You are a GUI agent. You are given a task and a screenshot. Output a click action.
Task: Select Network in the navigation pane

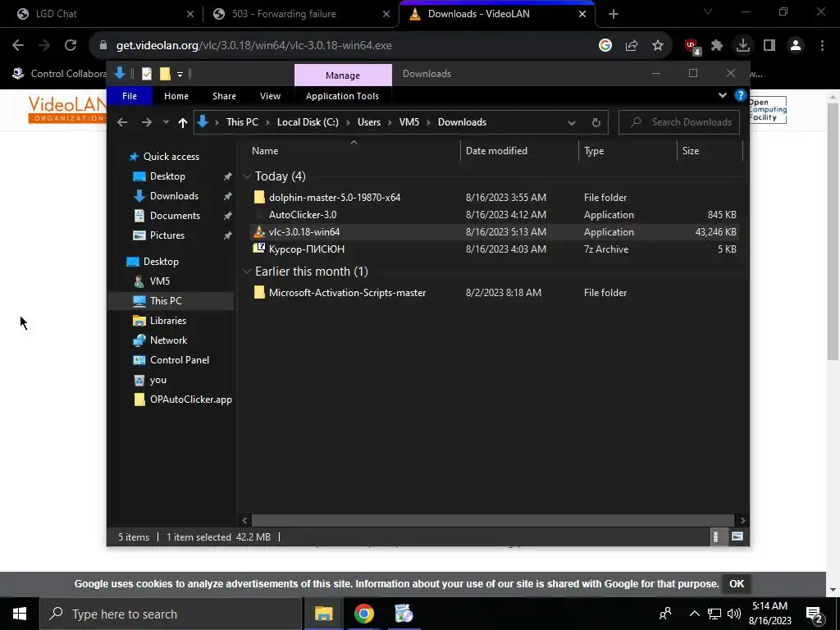coord(168,340)
